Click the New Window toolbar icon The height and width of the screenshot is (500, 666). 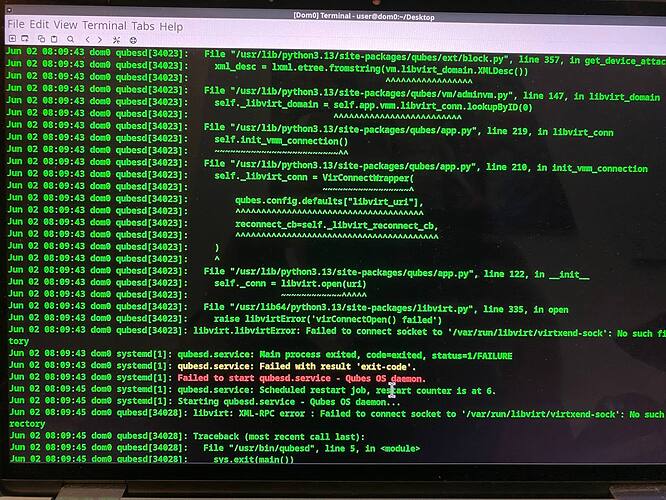tap(25, 39)
